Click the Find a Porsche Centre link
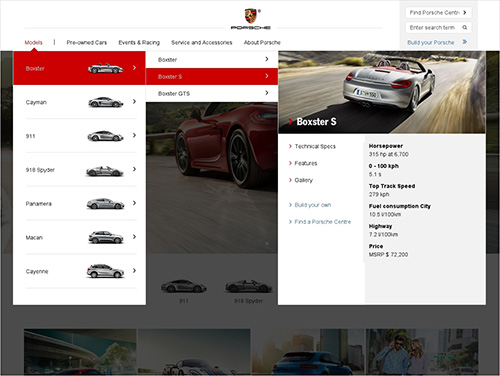This screenshot has height=376, width=500. pos(323,222)
